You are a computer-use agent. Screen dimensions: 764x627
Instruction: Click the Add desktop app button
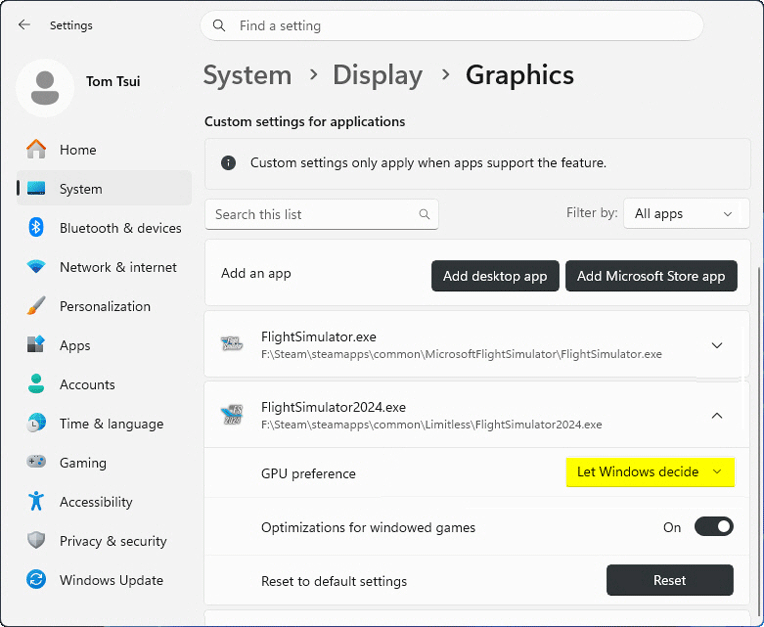(495, 276)
